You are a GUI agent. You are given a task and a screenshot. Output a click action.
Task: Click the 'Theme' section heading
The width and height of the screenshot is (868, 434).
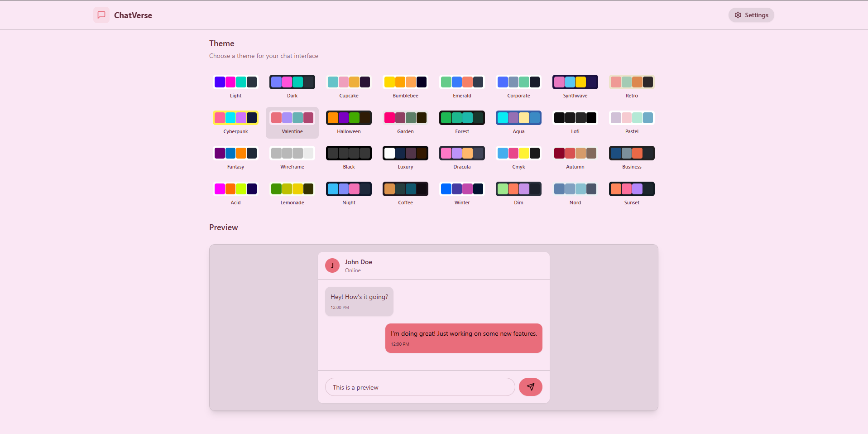pyautogui.click(x=221, y=43)
